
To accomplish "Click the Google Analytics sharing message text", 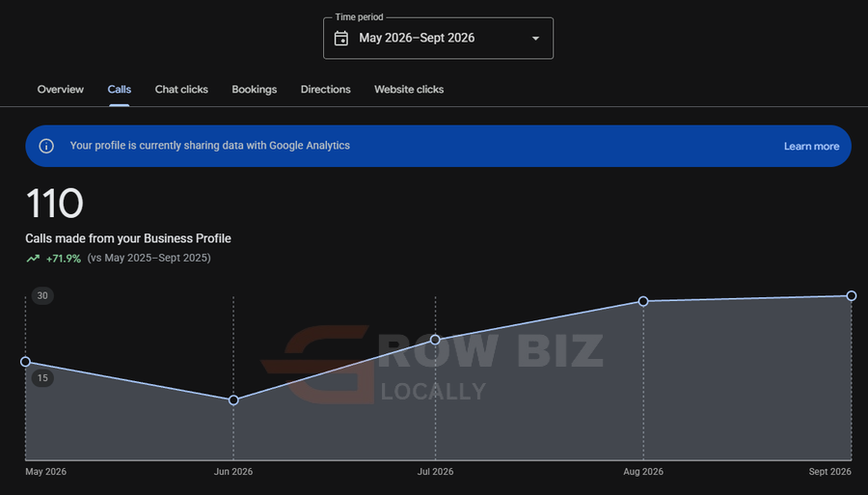I will (x=210, y=146).
